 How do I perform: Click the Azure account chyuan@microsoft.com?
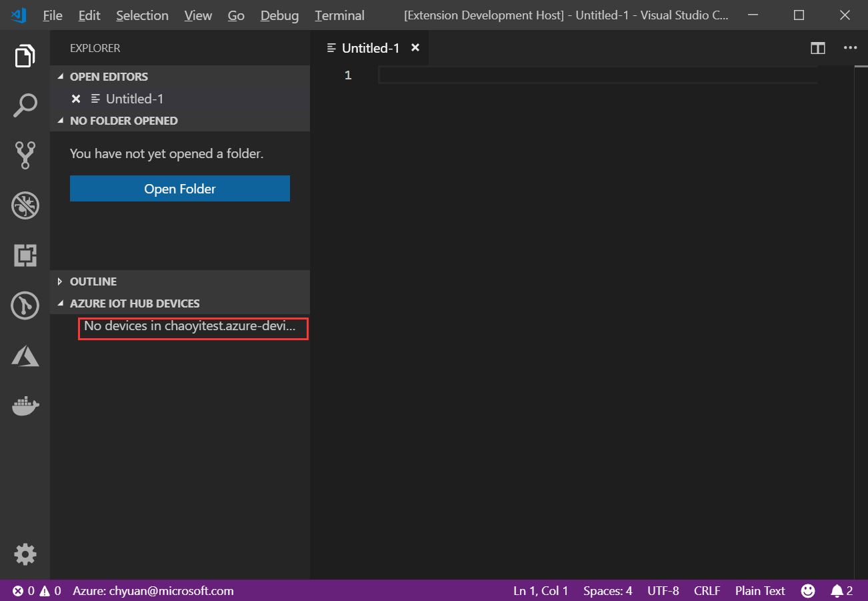pos(153,590)
